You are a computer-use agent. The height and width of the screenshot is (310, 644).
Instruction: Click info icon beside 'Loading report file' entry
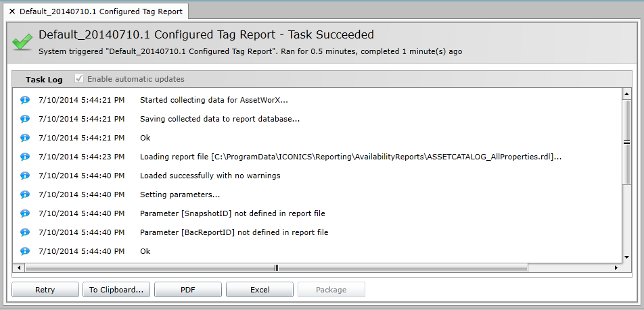click(25, 157)
